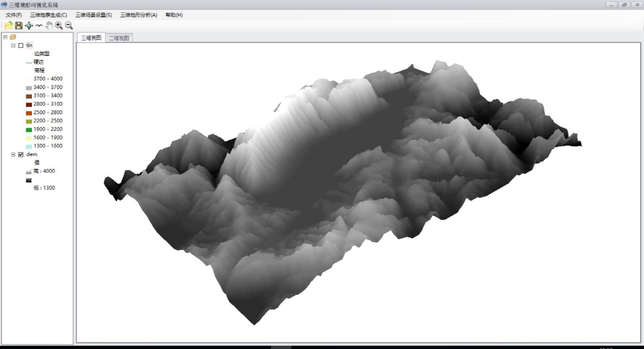Click the 1600 - 1900 pale yellow swatch
This screenshot has height=349, width=644.
pos(29,138)
